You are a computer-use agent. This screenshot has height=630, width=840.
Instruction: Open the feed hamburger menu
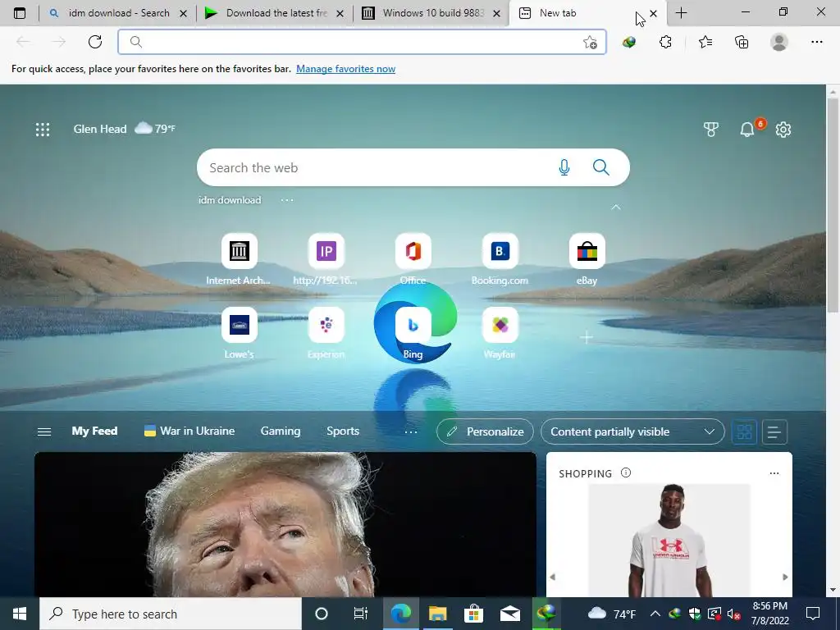tap(44, 431)
